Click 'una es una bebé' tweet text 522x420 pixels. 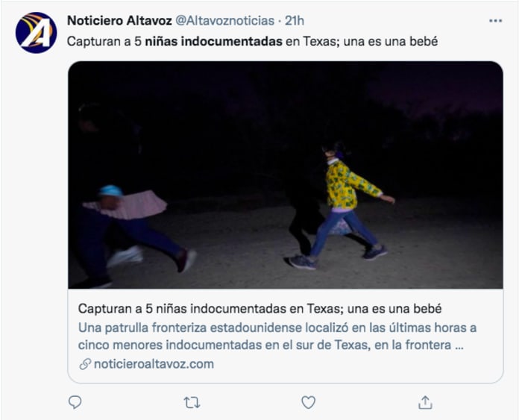391,42
